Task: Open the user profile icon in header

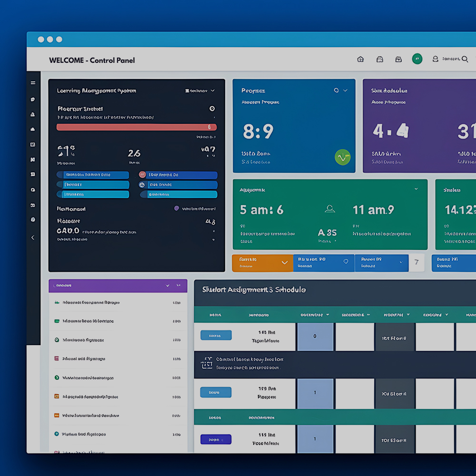Action: click(435, 59)
